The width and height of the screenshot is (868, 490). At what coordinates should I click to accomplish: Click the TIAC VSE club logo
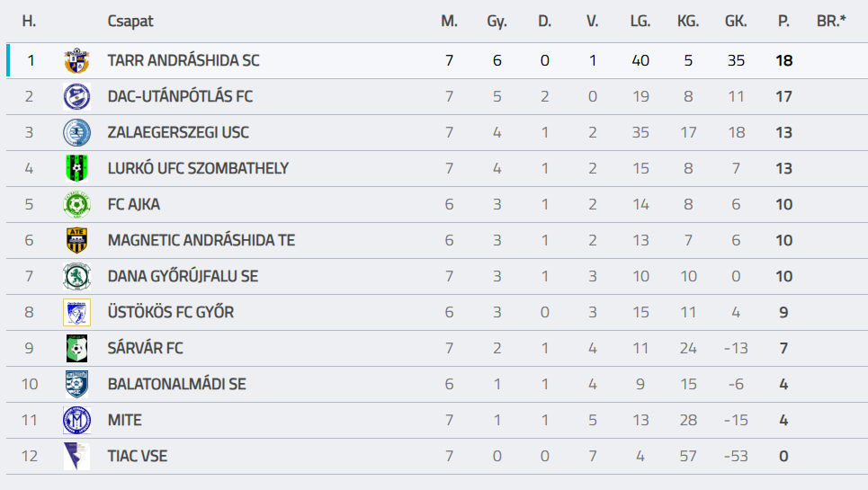(x=76, y=457)
